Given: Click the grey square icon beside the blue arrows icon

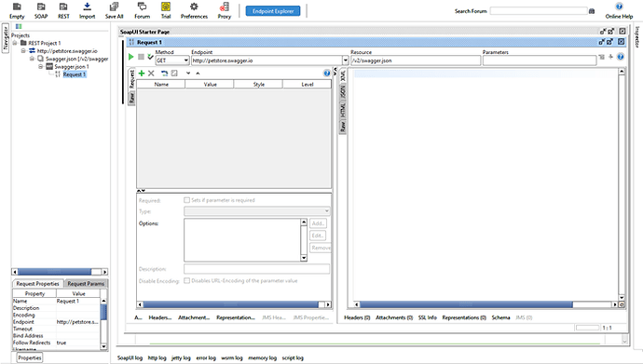Looking at the screenshot, I should pyautogui.click(x=174, y=74).
